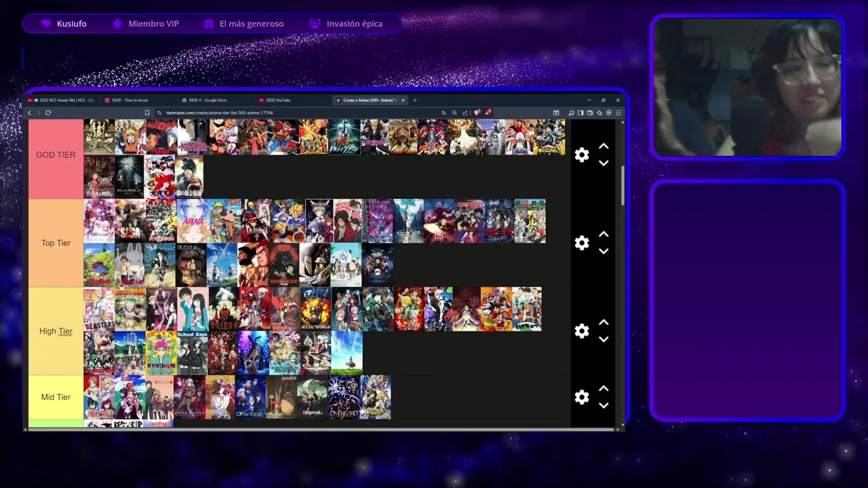Move Mid Tier row down with arrow
Viewport: 868px width, 488px height.
tap(604, 406)
